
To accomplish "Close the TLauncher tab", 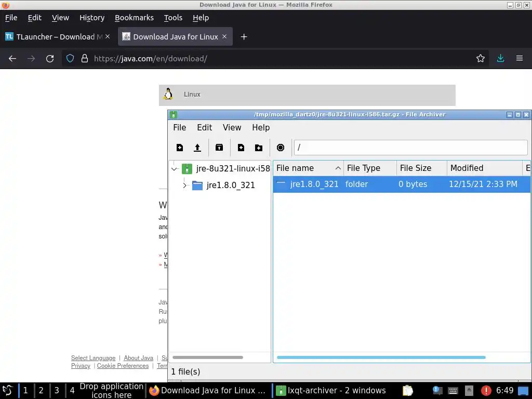I will 107,36.
